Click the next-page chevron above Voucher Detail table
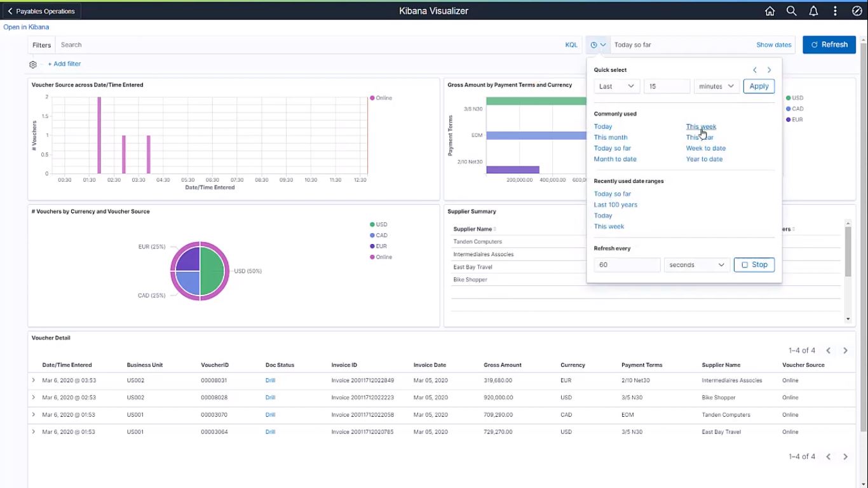Viewport: 868px width, 488px height. pos(845,350)
